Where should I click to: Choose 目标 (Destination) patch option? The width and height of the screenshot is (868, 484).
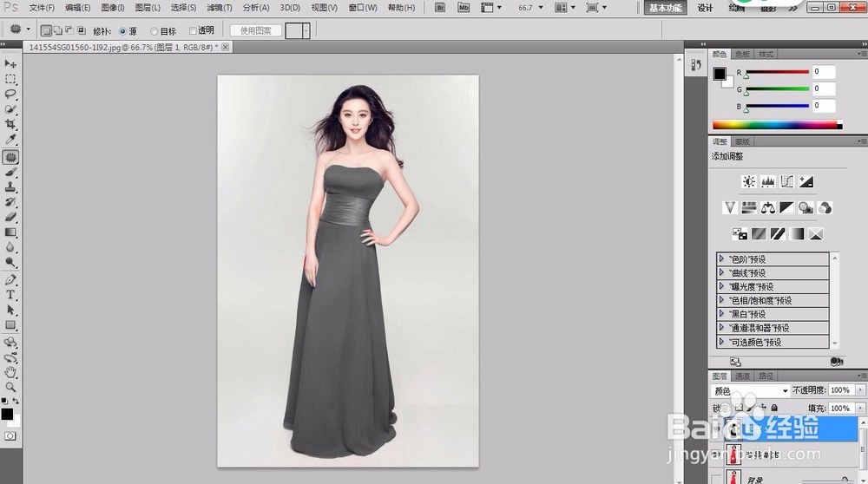155,31
